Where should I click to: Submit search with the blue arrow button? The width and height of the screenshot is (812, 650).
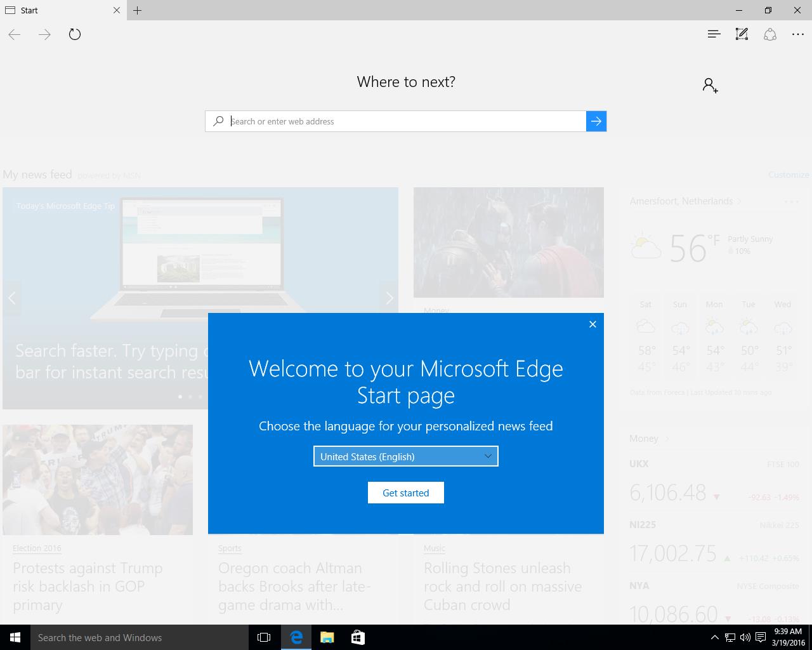pos(596,121)
